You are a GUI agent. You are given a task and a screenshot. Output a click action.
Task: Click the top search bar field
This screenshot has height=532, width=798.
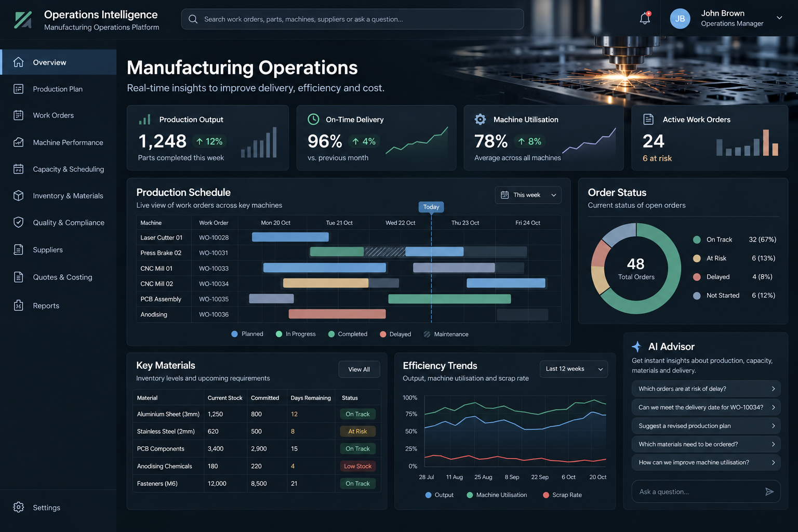click(353, 19)
